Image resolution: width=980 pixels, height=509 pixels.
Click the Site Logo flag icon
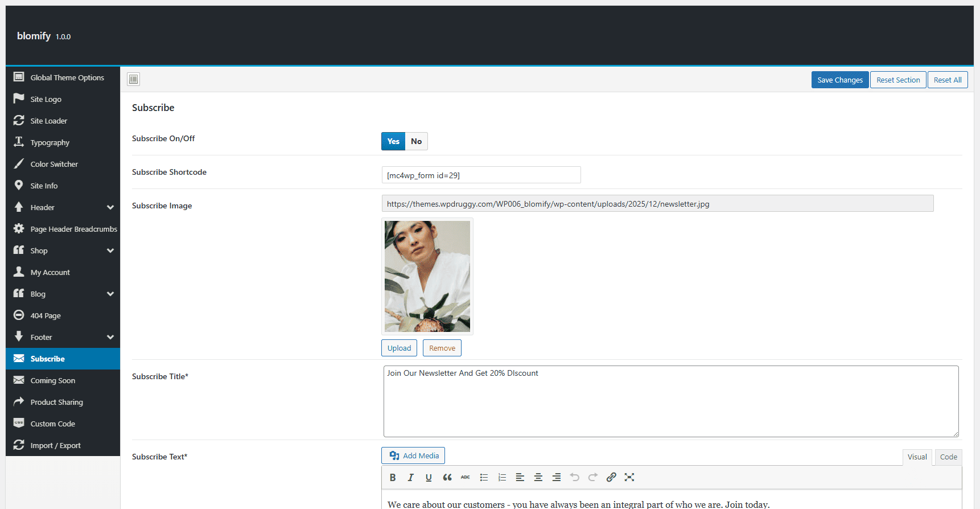[19, 98]
